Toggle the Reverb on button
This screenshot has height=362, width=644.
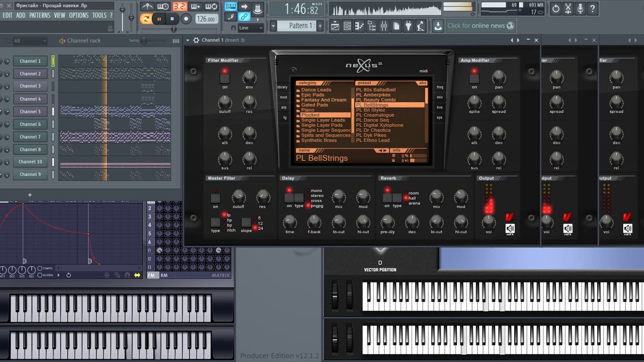click(387, 198)
